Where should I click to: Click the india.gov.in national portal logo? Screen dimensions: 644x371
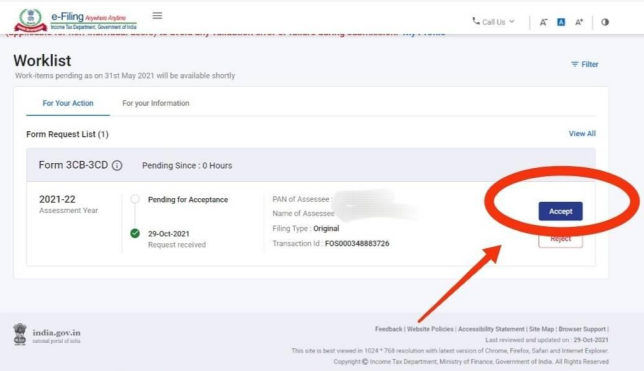coord(46,334)
